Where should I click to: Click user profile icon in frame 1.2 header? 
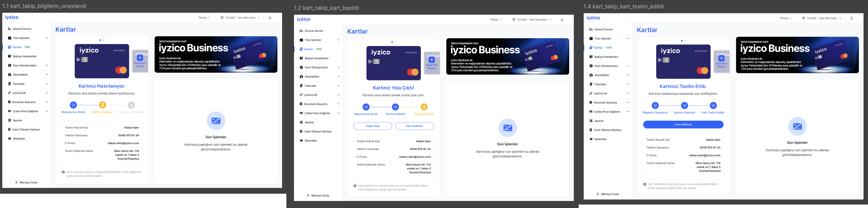point(562,19)
